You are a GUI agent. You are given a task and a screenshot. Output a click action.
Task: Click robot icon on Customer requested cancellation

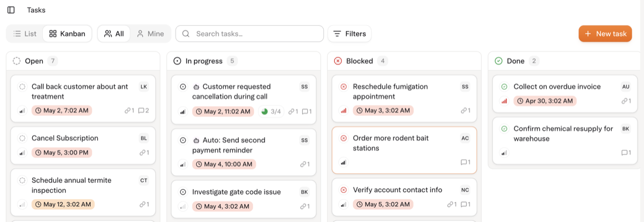pyautogui.click(x=196, y=87)
